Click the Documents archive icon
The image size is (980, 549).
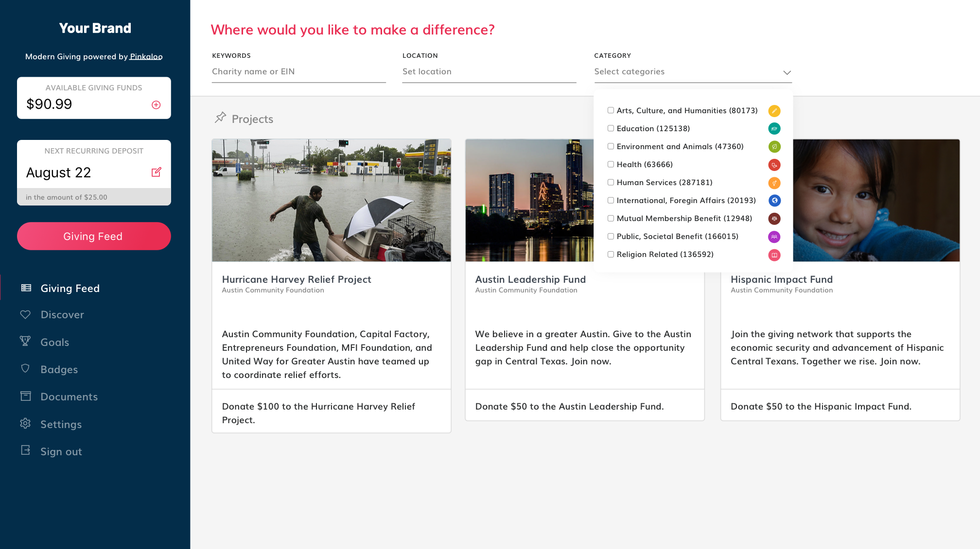point(26,396)
